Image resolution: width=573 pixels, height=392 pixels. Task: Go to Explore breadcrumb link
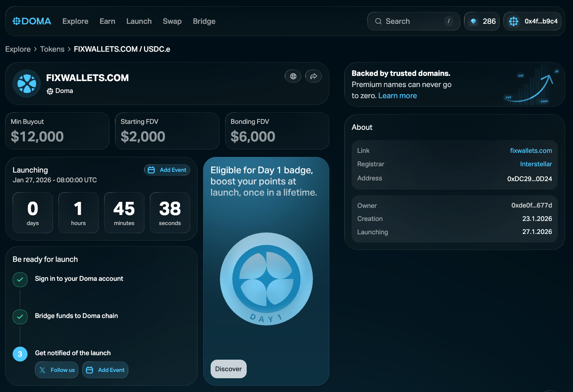tap(18, 49)
